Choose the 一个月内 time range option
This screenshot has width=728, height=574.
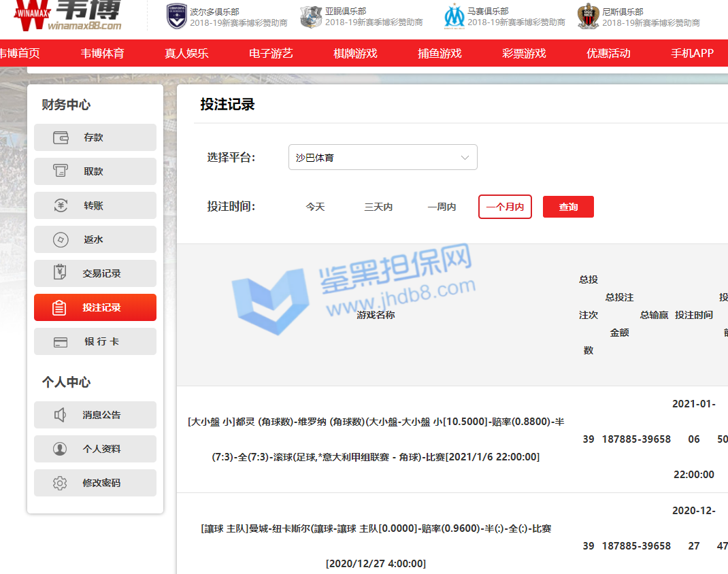pyautogui.click(x=505, y=207)
